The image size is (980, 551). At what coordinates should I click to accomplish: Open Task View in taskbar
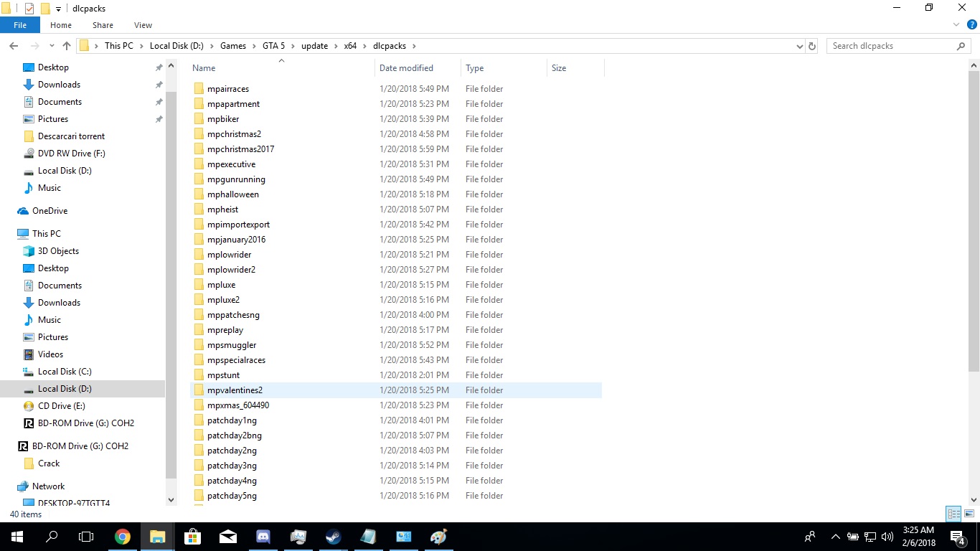[x=86, y=537]
